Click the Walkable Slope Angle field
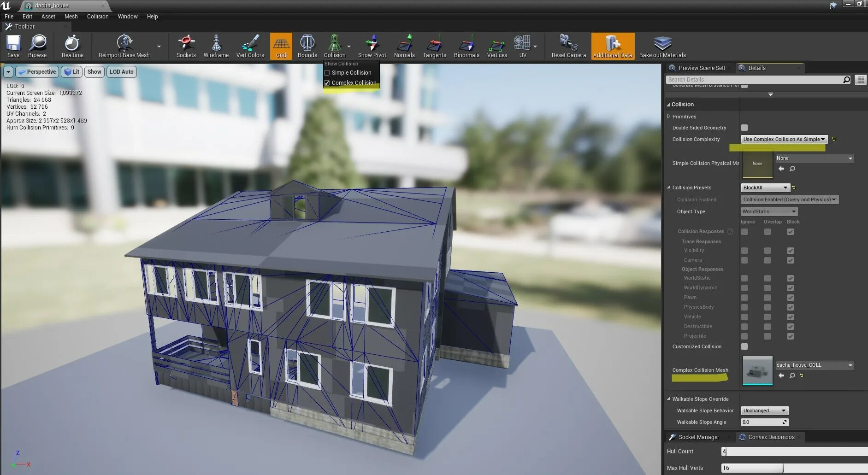 [765, 422]
